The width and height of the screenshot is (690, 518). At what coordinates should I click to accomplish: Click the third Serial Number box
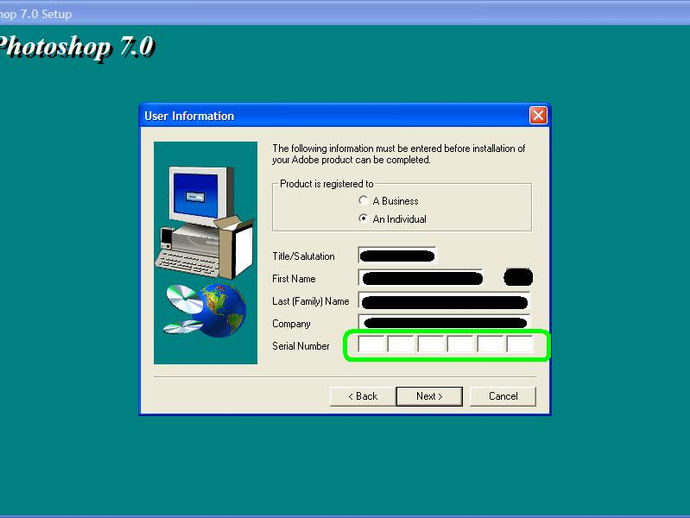(431, 344)
